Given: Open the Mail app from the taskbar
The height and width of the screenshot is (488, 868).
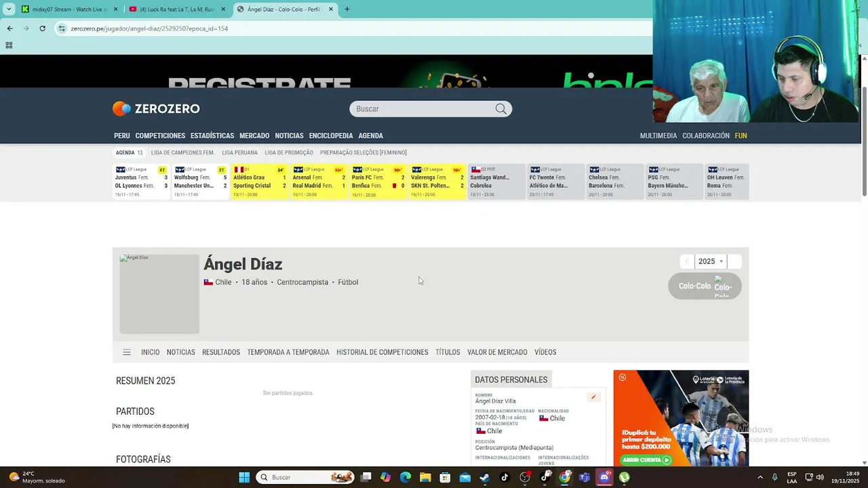Looking at the screenshot, I should (x=465, y=477).
